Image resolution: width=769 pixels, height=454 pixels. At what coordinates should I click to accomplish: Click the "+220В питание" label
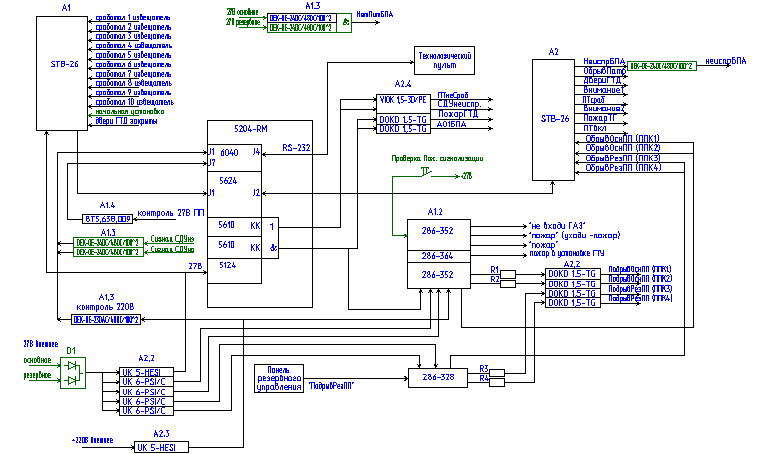point(92,440)
